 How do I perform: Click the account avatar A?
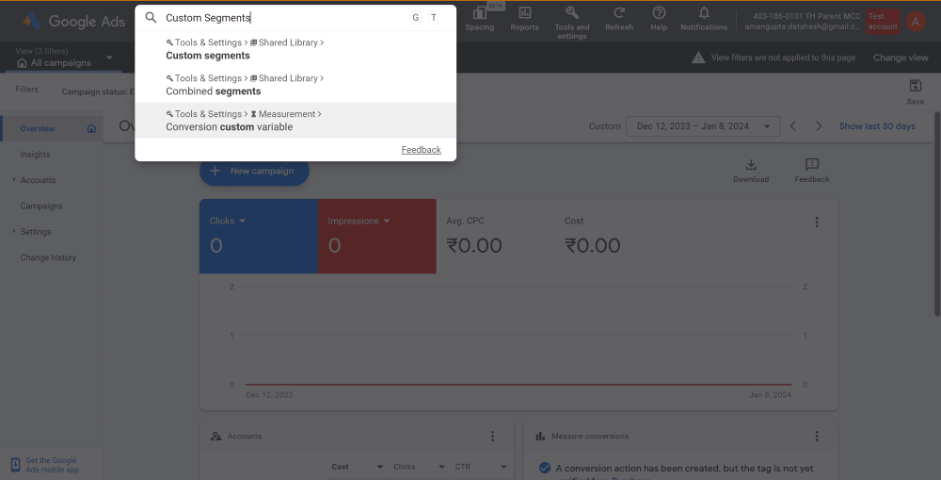(x=915, y=22)
